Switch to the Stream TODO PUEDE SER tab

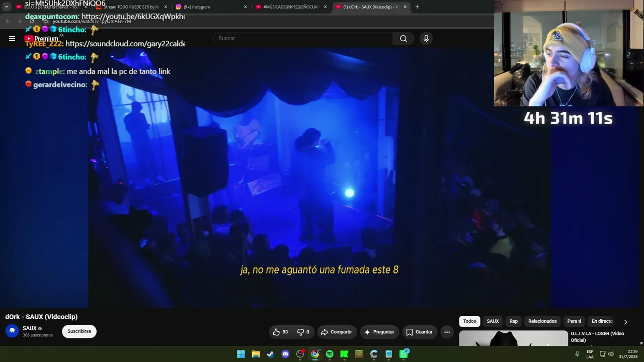(131, 7)
